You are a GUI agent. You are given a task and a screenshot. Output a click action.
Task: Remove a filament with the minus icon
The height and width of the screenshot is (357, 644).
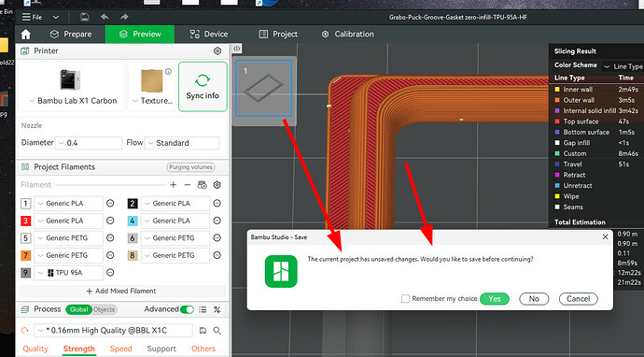tap(188, 185)
